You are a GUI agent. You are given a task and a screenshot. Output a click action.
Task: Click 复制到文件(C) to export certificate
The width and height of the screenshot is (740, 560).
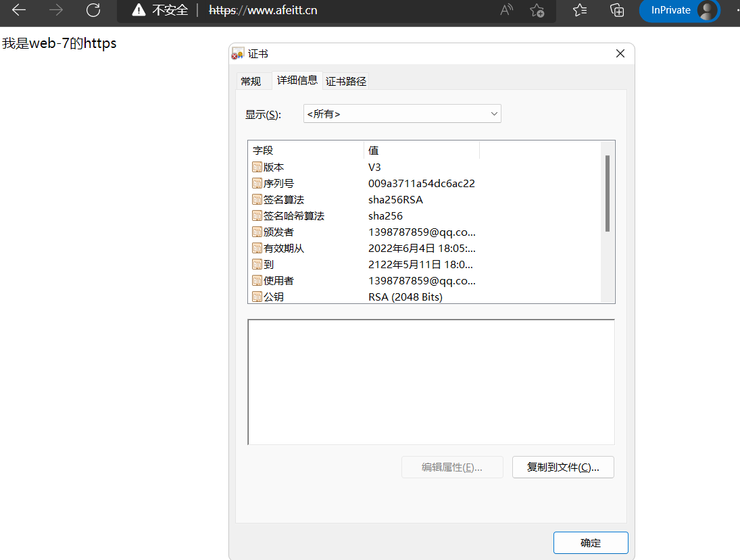point(563,467)
